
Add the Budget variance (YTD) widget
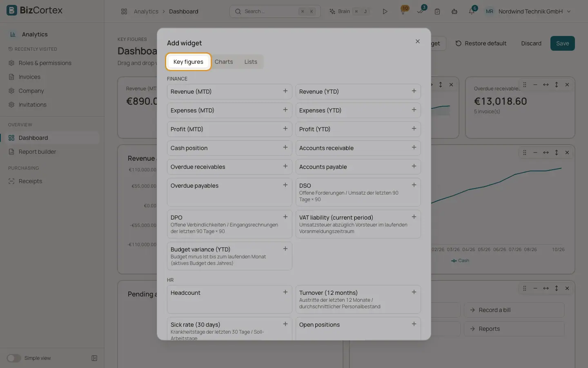pos(229,256)
